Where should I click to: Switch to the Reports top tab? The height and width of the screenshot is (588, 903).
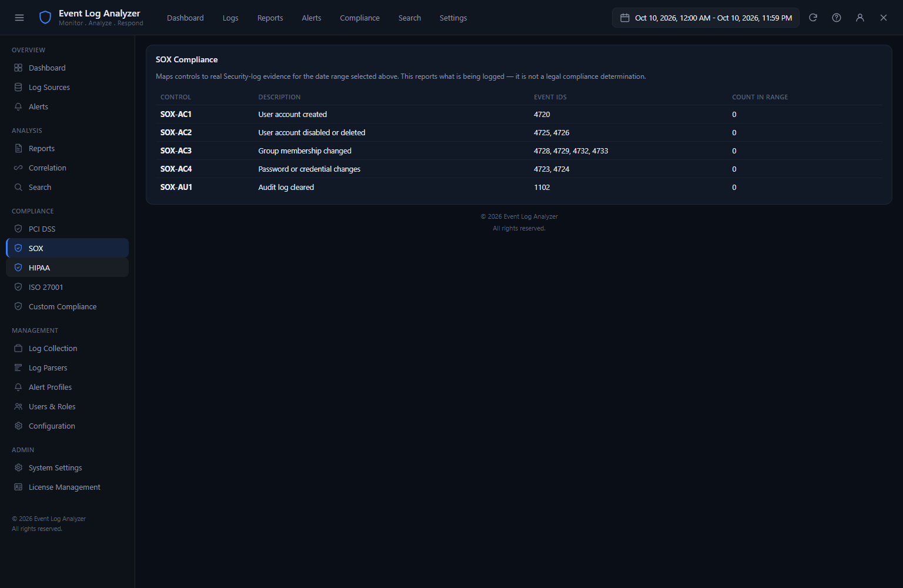click(x=270, y=18)
